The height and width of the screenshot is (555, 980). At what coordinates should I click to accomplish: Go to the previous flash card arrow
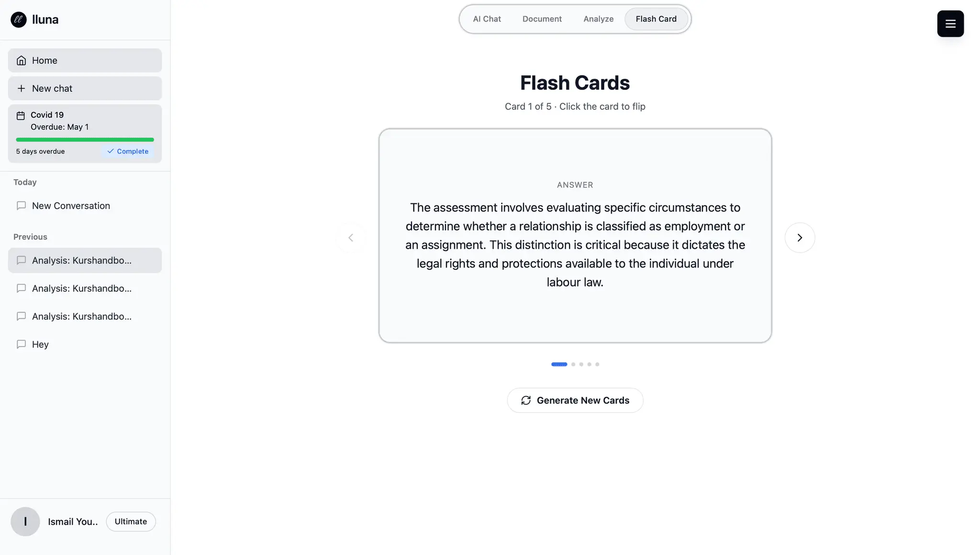click(351, 238)
